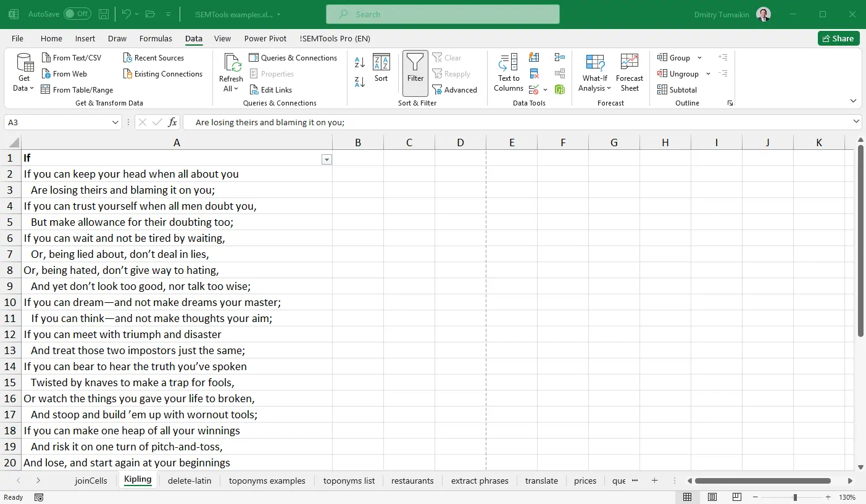Launch Text to Columns wizard

click(508, 73)
